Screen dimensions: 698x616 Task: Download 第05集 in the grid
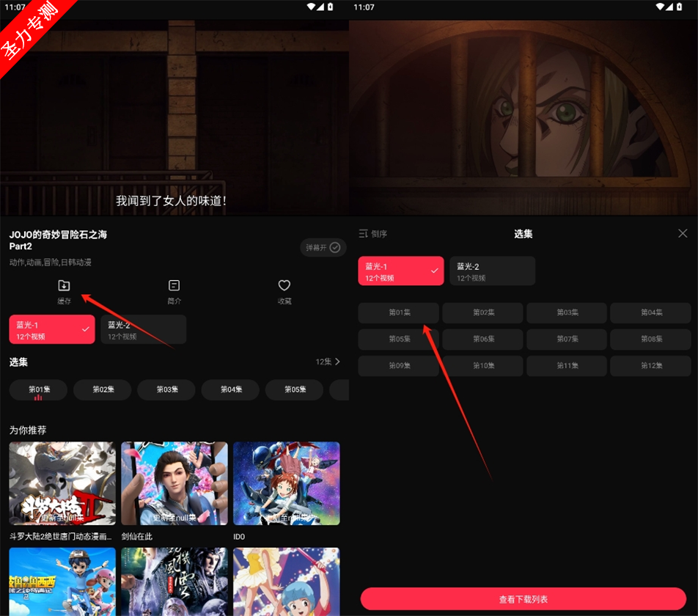399,340
